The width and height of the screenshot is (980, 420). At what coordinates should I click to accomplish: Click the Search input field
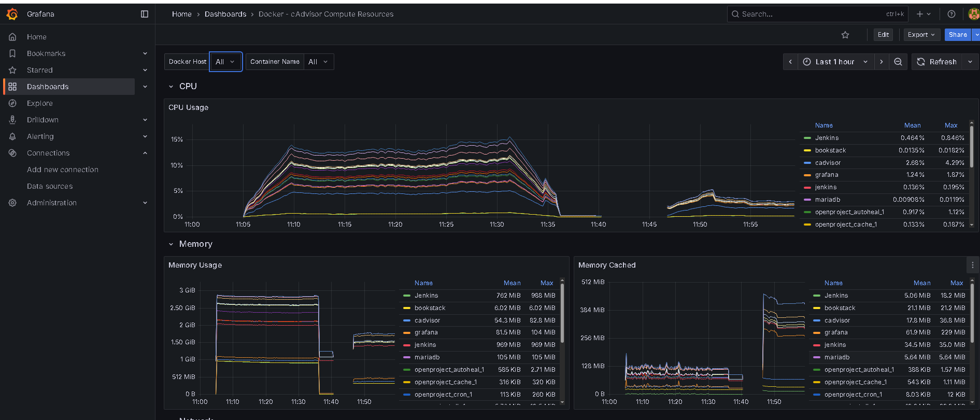818,14
